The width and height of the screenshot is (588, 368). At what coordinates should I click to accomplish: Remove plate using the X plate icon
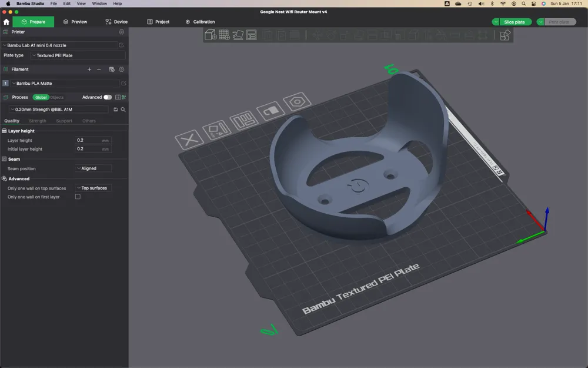coord(189,140)
